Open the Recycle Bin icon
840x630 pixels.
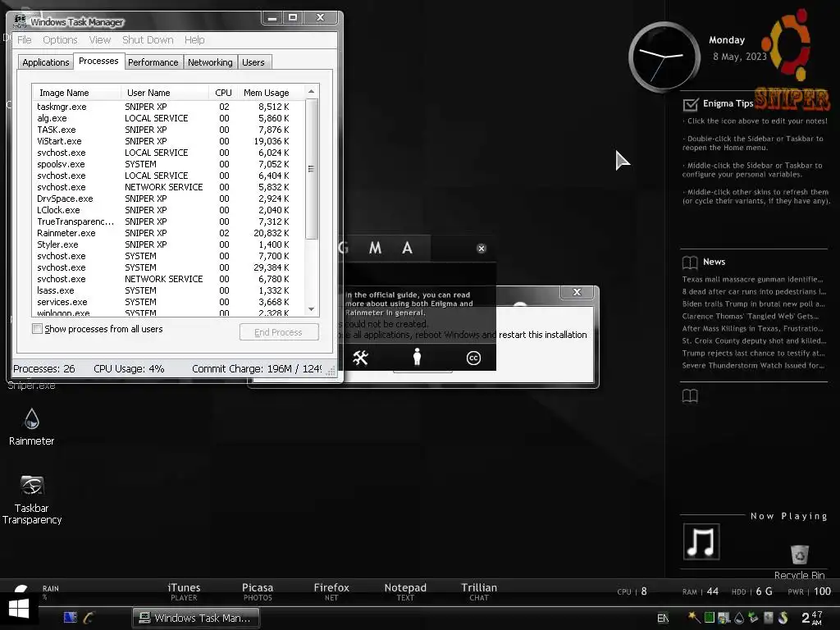pyautogui.click(x=799, y=561)
